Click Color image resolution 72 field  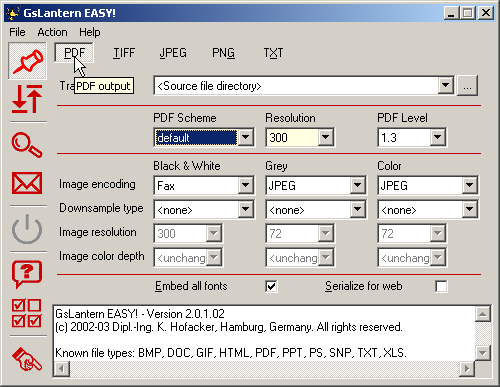[x=412, y=233]
